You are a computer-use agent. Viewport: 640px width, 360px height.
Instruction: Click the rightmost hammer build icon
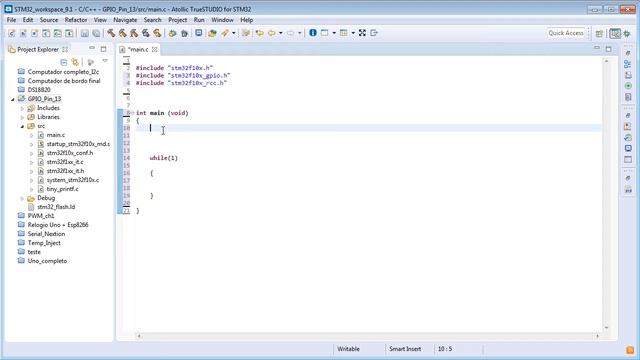(x=157, y=33)
